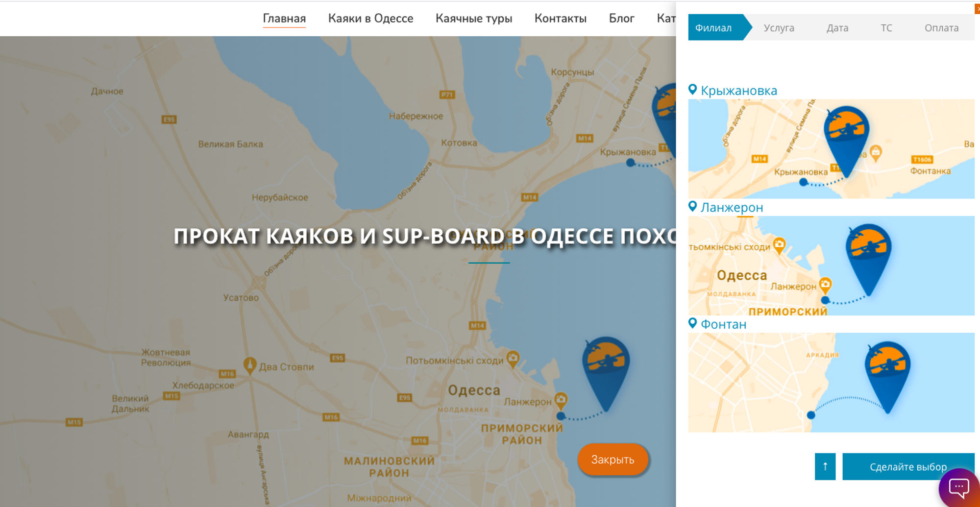Go to Каячные туры page

(x=474, y=19)
